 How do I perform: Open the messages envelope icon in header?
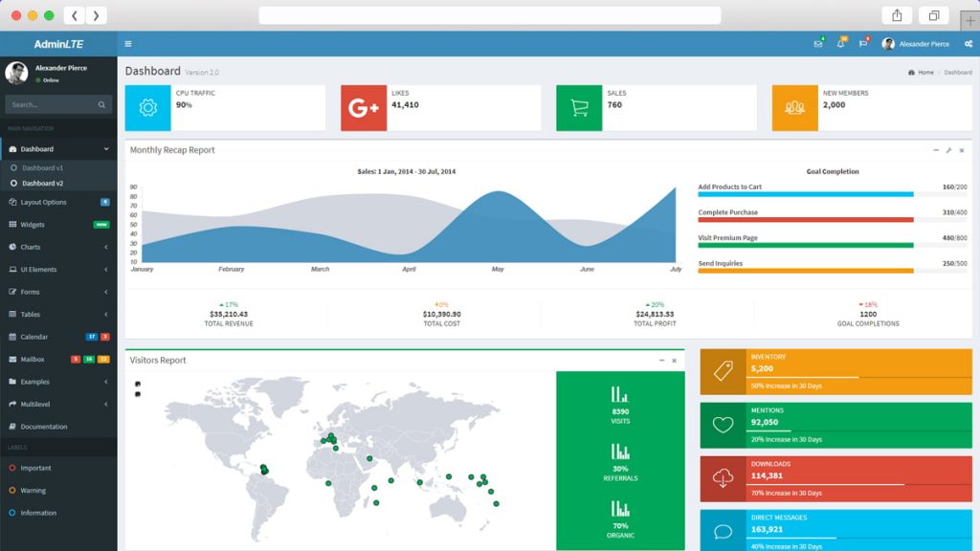click(817, 44)
